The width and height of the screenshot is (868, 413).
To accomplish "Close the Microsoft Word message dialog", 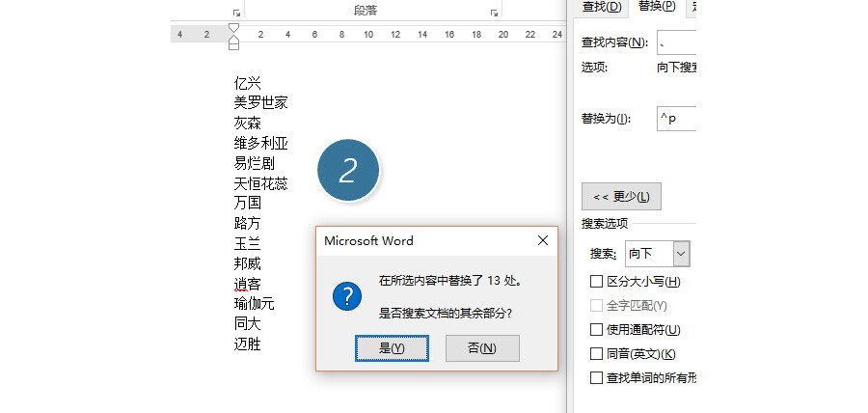I will (542, 240).
